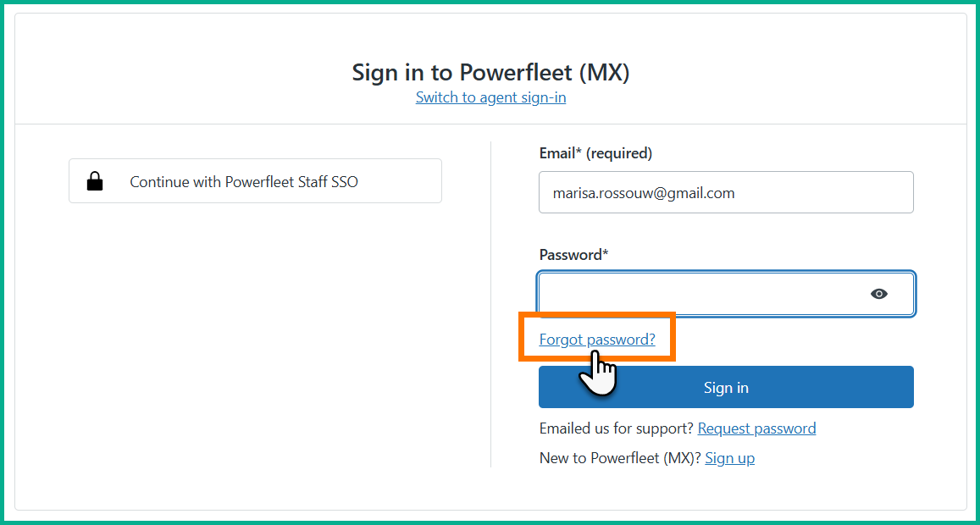Continue with Powerfleet Staff SSO

coord(255,181)
